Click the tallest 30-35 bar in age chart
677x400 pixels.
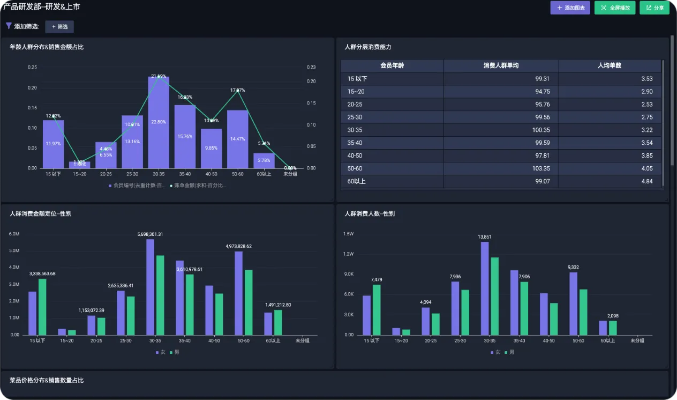point(158,122)
